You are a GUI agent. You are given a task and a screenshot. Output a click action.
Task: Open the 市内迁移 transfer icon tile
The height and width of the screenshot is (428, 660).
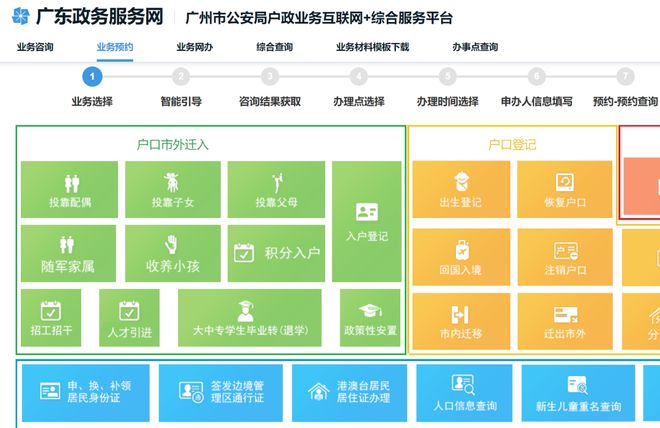(461, 321)
